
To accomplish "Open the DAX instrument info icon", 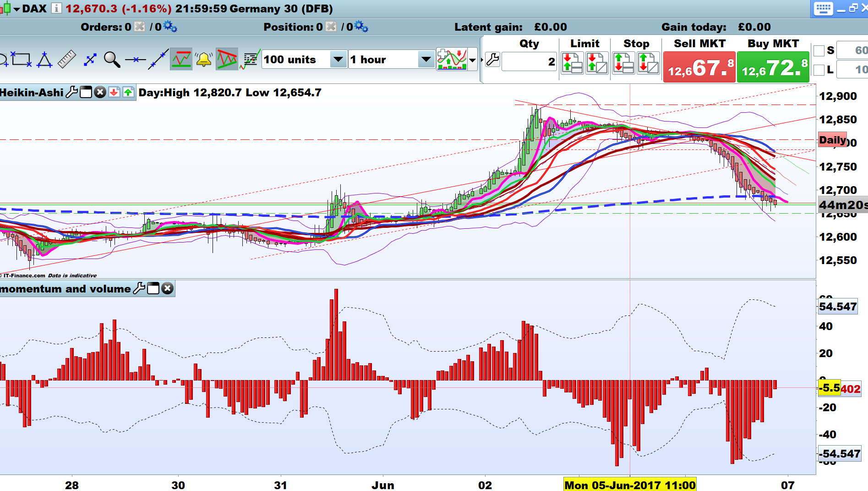I will (56, 8).
